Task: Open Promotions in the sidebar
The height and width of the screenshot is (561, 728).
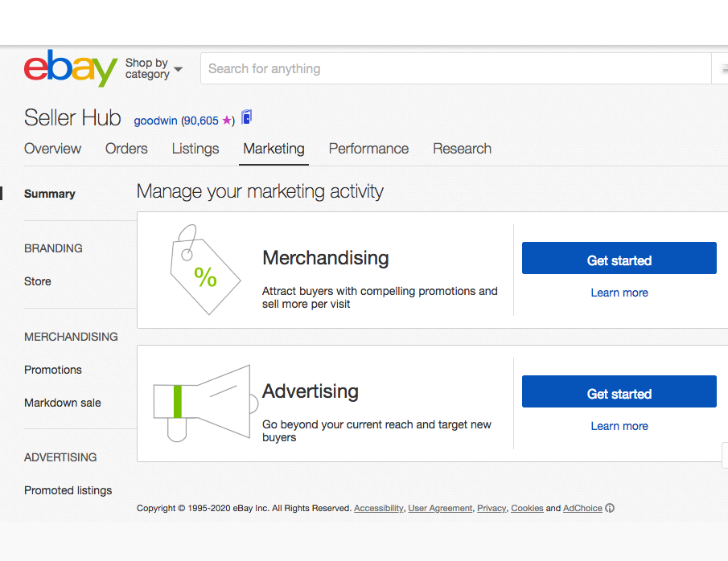Action: click(x=53, y=370)
